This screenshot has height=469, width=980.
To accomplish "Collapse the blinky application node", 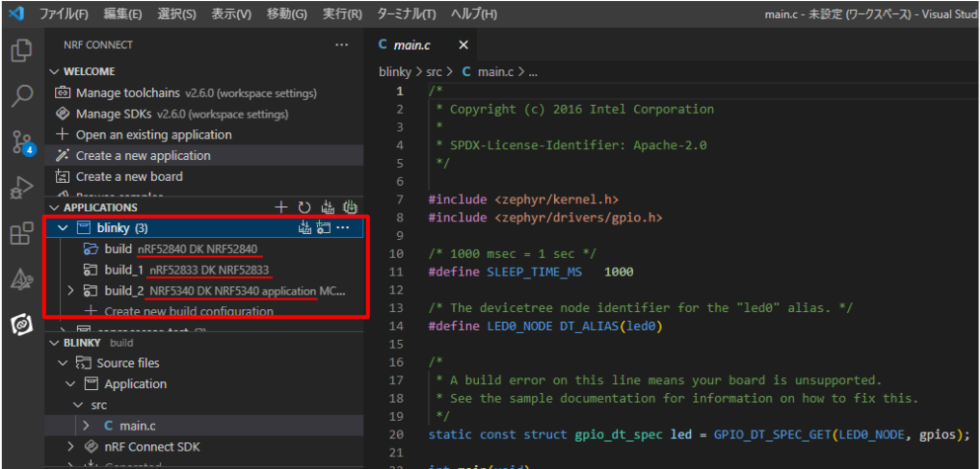I will [63, 228].
